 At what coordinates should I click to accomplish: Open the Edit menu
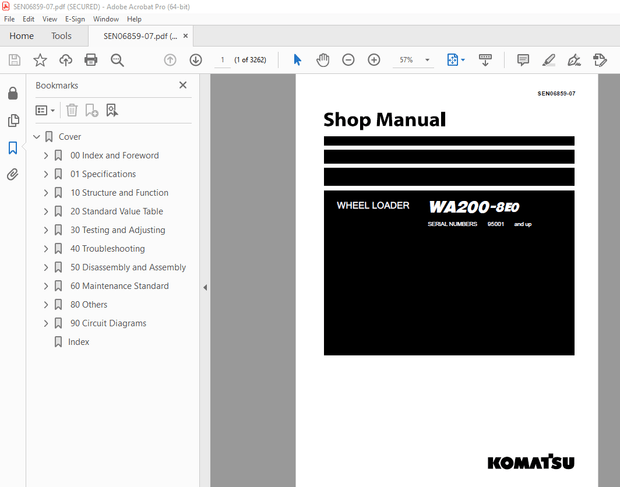(x=28, y=19)
